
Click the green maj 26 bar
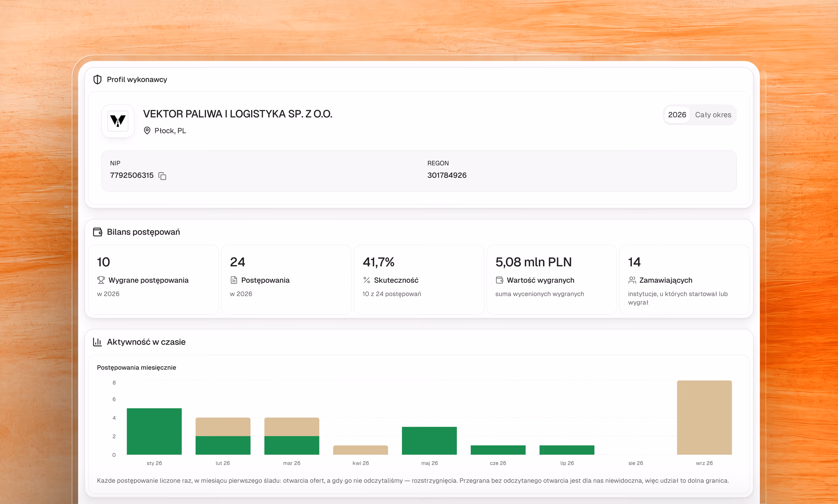[x=429, y=441]
